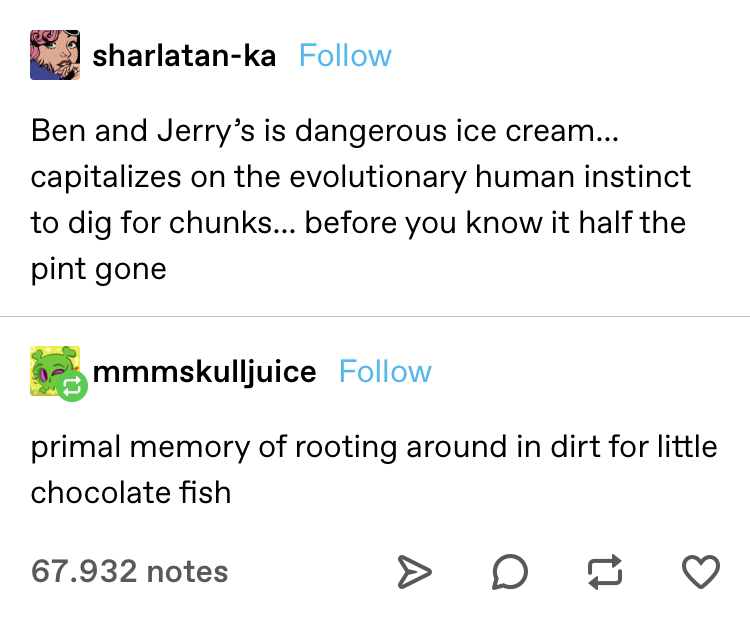Image resolution: width=750 pixels, height=628 pixels.
Task: Open sharlatan-ka's avatar image
Action: click(55, 55)
